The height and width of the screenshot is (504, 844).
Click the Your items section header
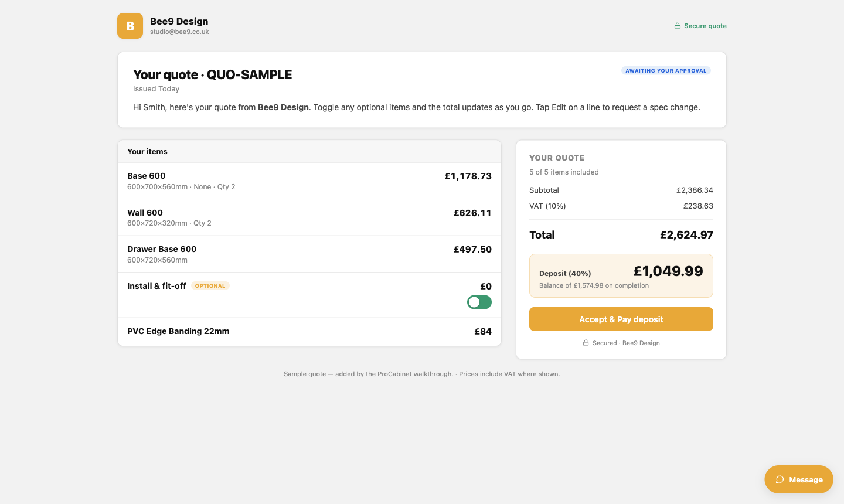coord(309,151)
